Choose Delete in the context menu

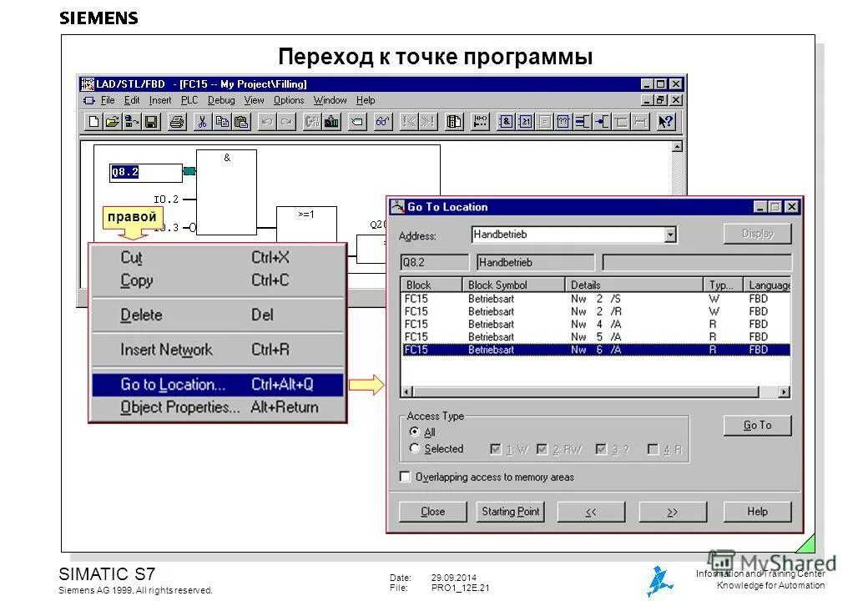[218, 315]
